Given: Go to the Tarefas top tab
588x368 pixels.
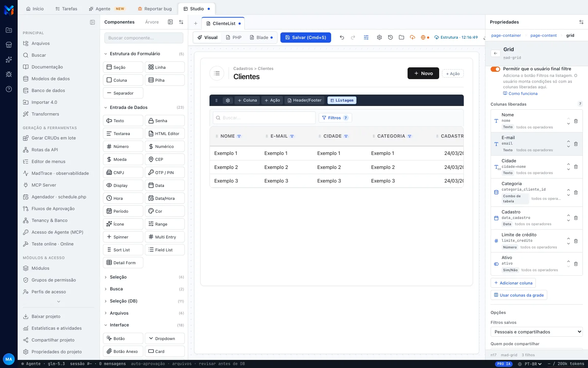Looking at the screenshot, I should tap(66, 9).
